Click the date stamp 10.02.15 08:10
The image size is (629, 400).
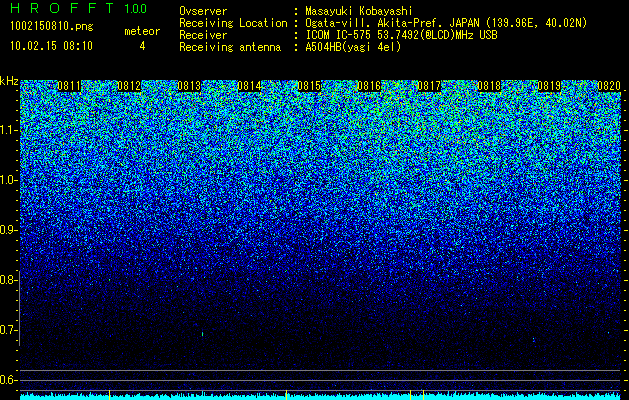[51, 46]
